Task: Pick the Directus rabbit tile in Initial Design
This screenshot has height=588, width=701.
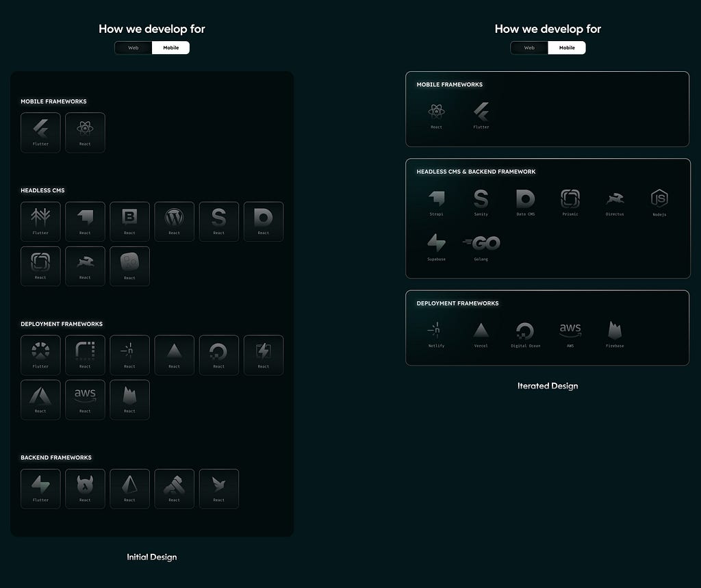Action: (85, 266)
